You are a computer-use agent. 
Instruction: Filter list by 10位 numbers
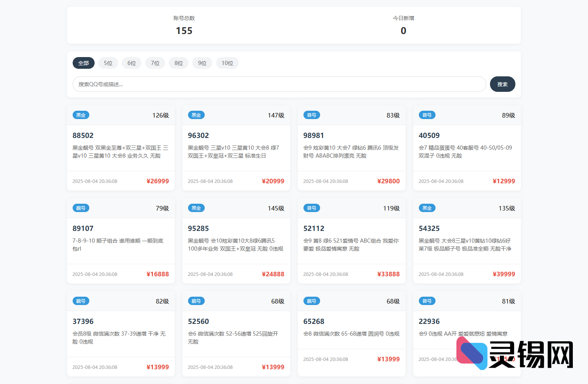pyautogui.click(x=227, y=63)
